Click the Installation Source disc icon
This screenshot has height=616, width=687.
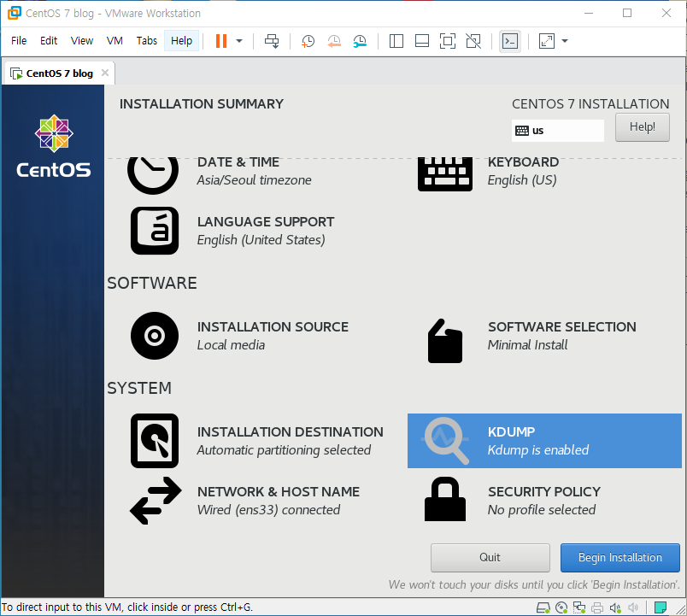[x=155, y=336]
